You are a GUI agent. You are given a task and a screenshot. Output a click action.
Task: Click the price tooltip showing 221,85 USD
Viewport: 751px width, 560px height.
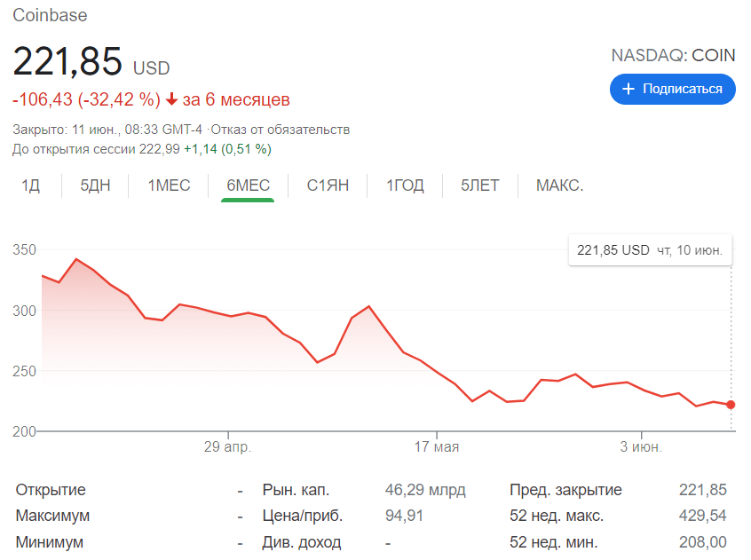(649, 249)
